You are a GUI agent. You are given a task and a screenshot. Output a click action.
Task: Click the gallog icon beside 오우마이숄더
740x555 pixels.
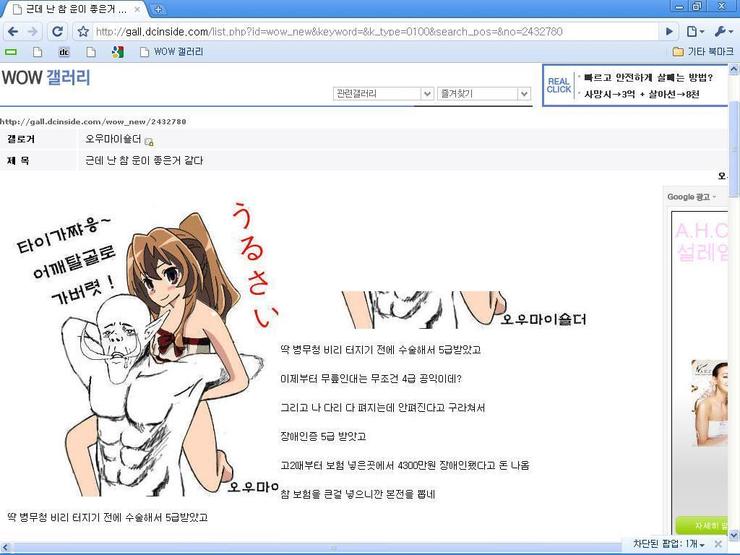pos(149,141)
